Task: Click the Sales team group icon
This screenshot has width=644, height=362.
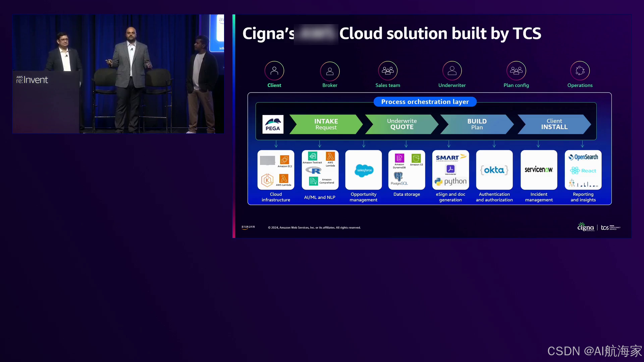Action: click(x=388, y=71)
